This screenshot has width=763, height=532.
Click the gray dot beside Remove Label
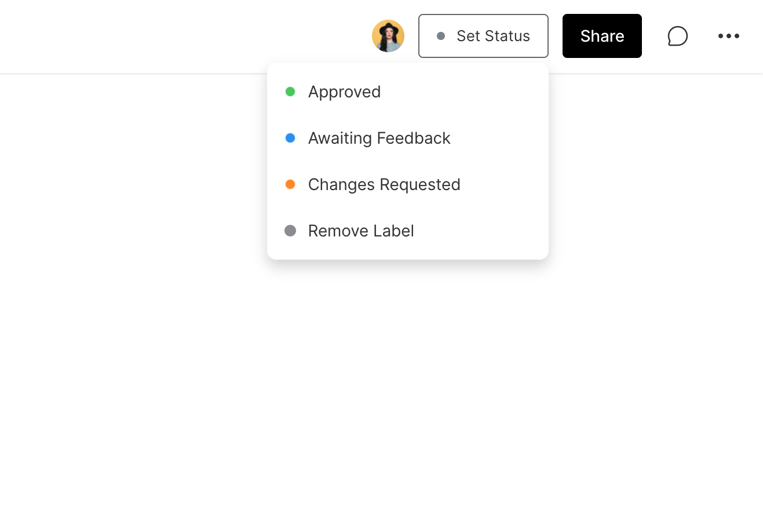290,231
